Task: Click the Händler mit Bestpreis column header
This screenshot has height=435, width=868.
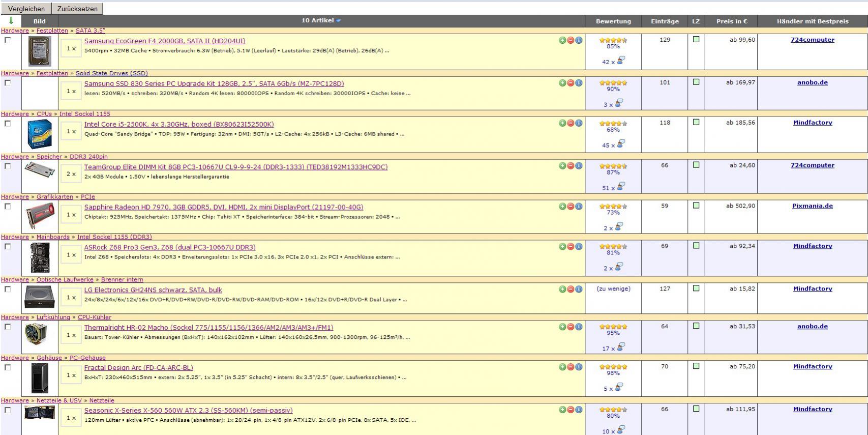Action: [x=813, y=21]
